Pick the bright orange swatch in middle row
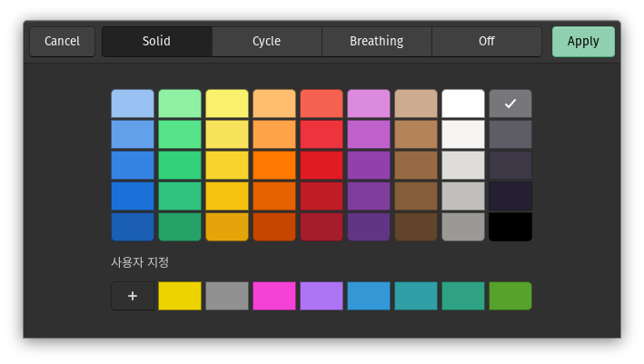The image size is (644, 364). click(x=274, y=165)
